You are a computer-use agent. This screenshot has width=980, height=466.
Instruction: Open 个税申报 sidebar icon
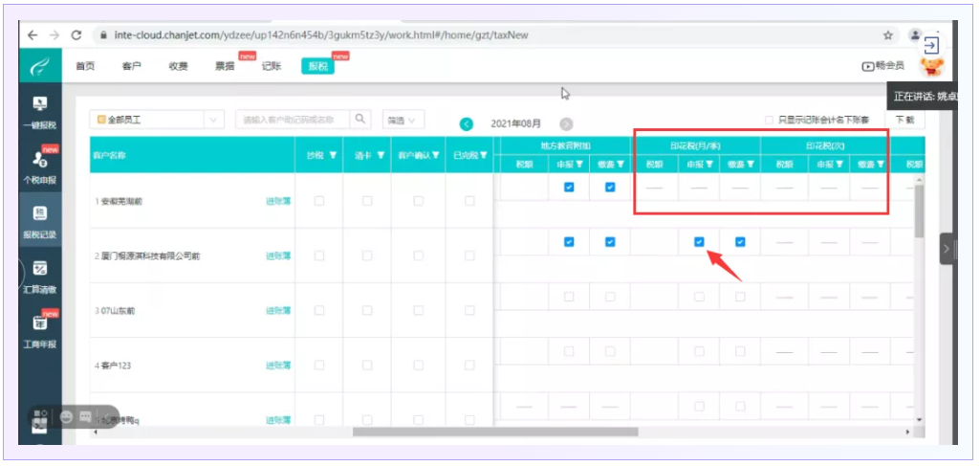pos(39,164)
